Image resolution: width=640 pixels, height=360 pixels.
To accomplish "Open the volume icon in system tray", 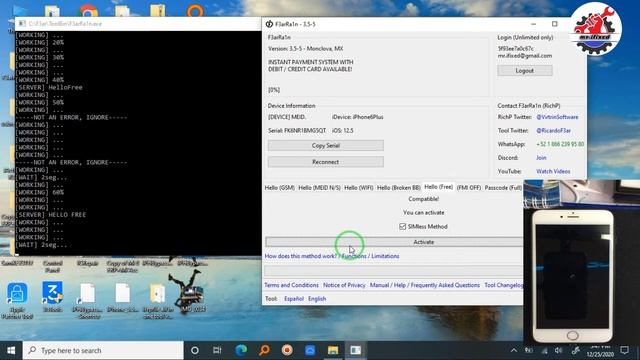I will (x=558, y=350).
